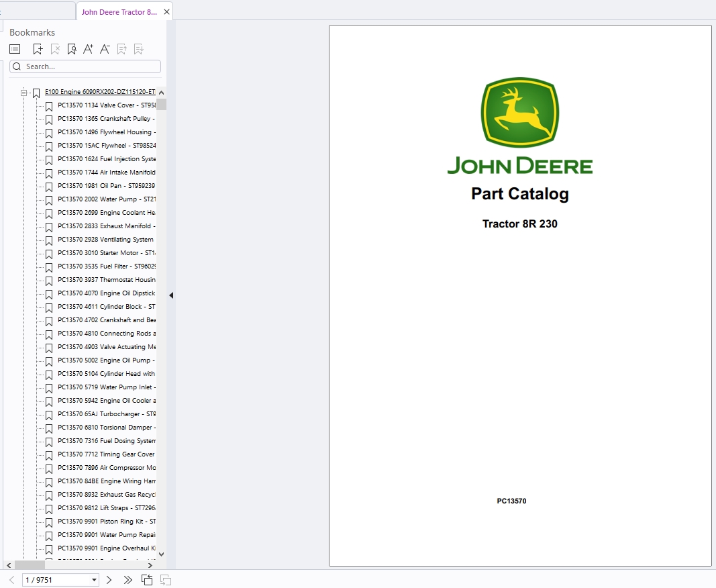Select 5719 Water Pump Inlet bookmark
Viewport: 716px width, 588px height.
point(107,387)
